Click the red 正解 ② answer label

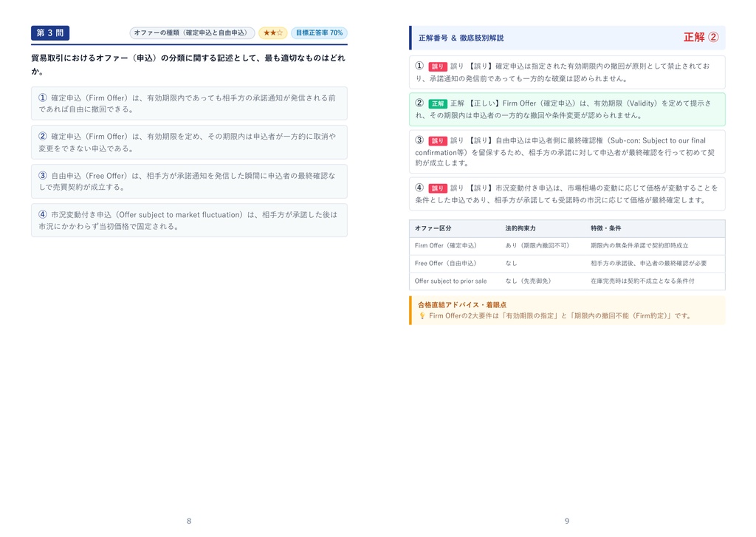[701, 37]
